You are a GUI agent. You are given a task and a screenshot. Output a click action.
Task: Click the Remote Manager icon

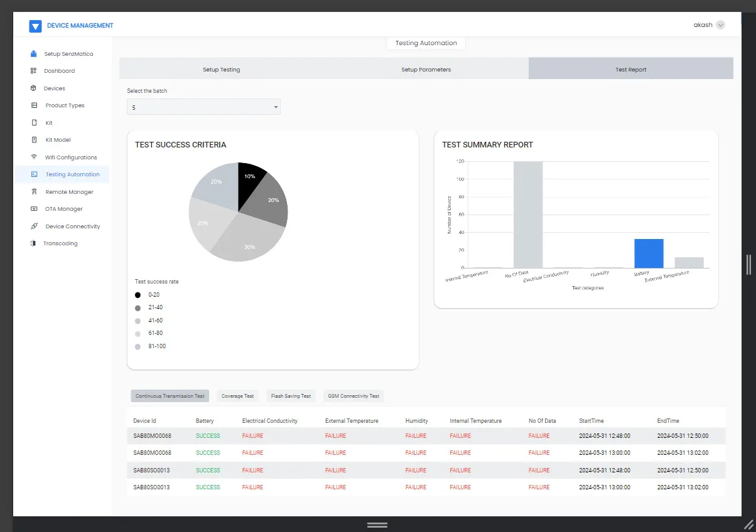pos(33,192)
